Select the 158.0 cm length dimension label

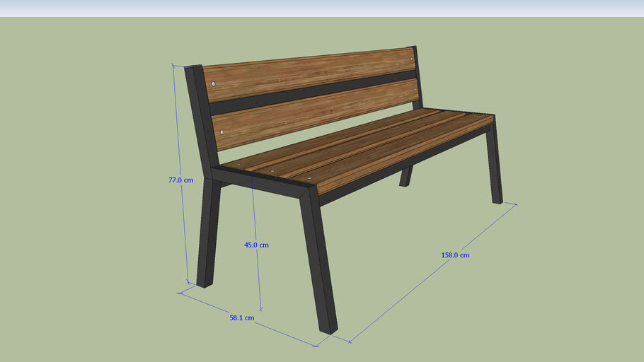point(455,255)
